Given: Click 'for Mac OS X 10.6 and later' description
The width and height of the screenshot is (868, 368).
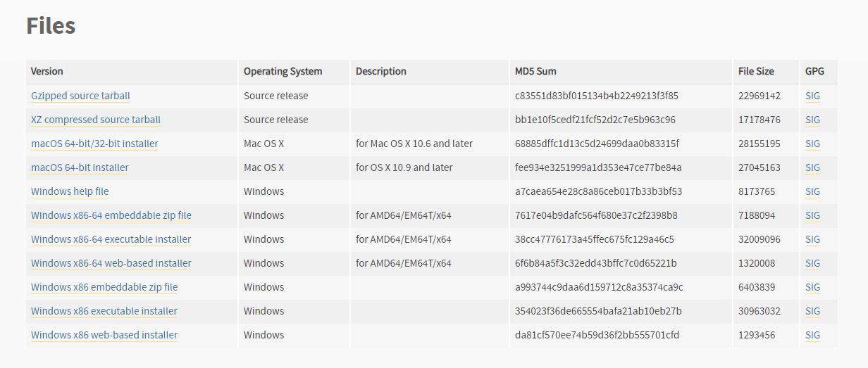Looking at the screenshot, I should click(x=414, y=144).
